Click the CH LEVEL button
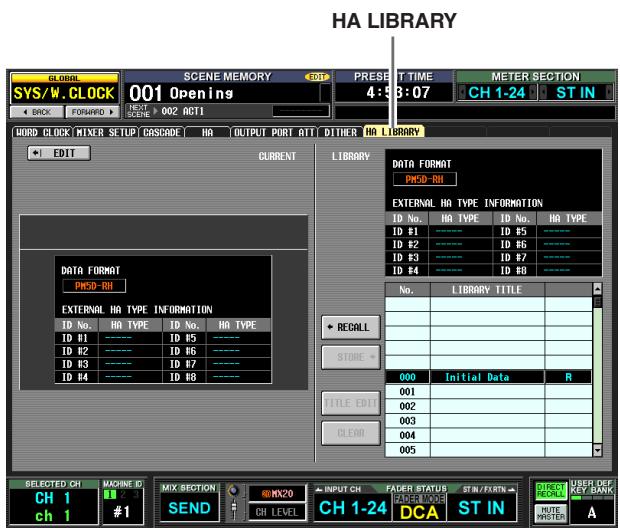Image resolution: width=620 pixels, height=531 pixels. 277,512
